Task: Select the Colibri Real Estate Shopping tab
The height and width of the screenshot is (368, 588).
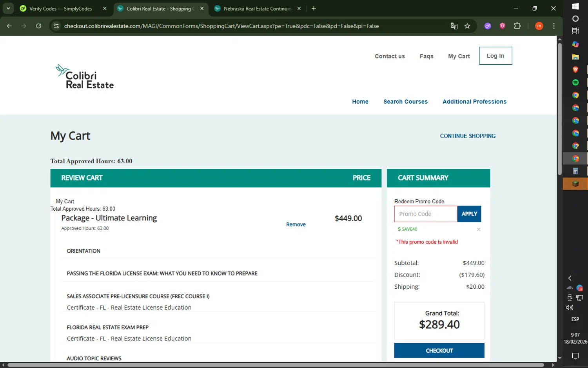Action: click(x=160, y=8)
